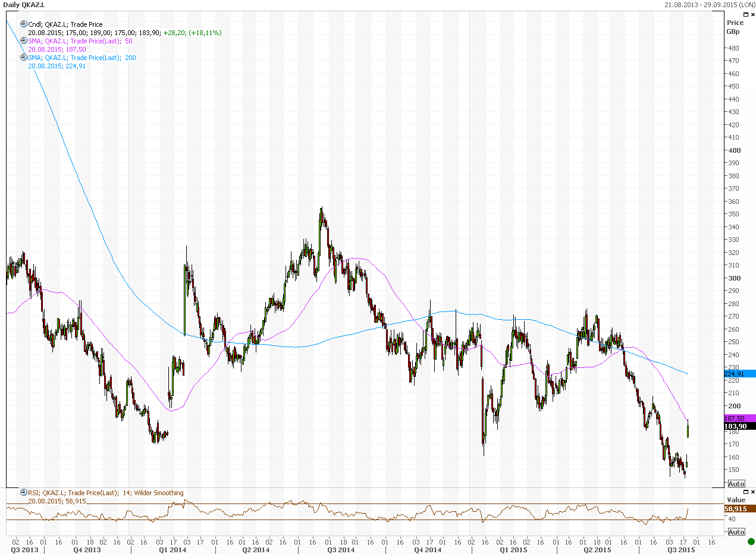Close the price chart panel
Screen dimensions: 756x554
pyautogui.click(x=752, y=14)
